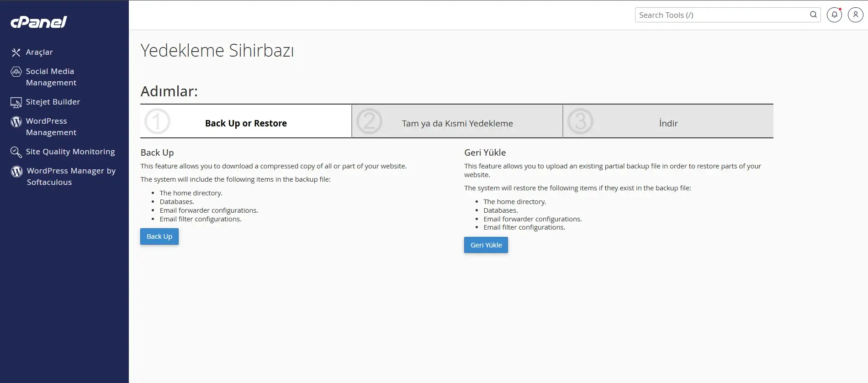Open Araçlar in the sidebar
The height and width of the screenshot is (383, 868).
(39, 52)
